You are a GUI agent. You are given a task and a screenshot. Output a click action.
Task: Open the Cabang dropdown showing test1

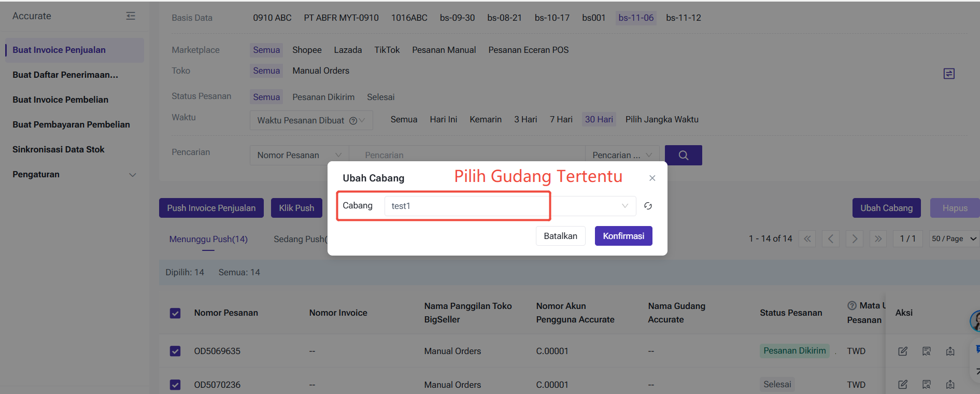click(x=509, y=206)
